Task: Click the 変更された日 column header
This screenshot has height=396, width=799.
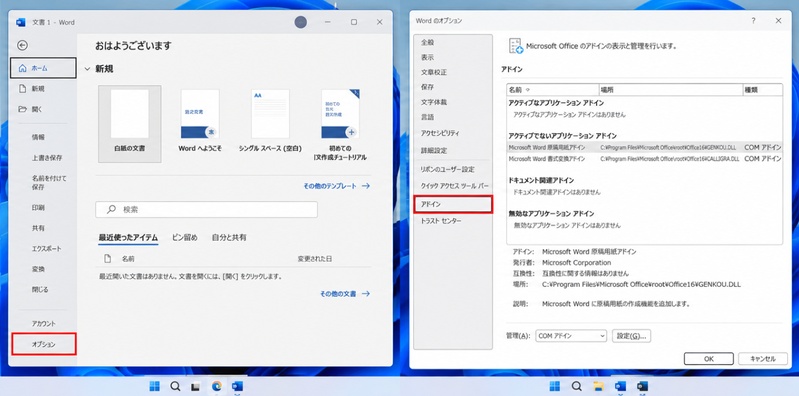Action: click(314, 259)
